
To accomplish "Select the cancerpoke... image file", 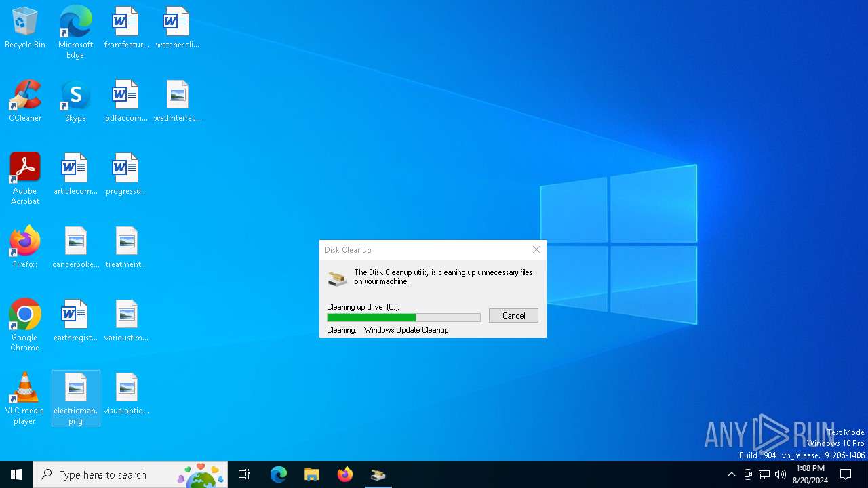I will pyautogui.click(x=75, y=248).
